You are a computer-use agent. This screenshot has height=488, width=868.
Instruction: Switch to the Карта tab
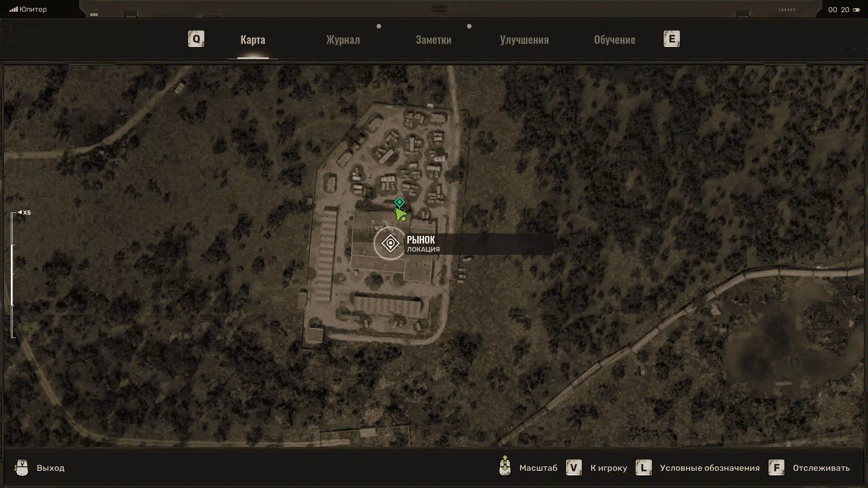point(253,40)
